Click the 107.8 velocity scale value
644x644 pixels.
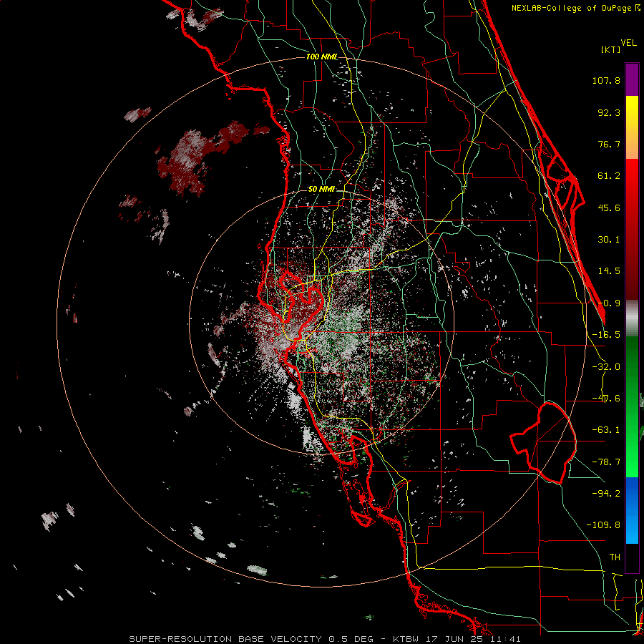click(x=606, y=80)
